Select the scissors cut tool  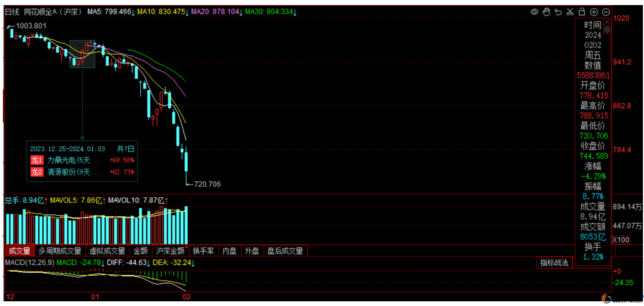click(x=570, y=12)
